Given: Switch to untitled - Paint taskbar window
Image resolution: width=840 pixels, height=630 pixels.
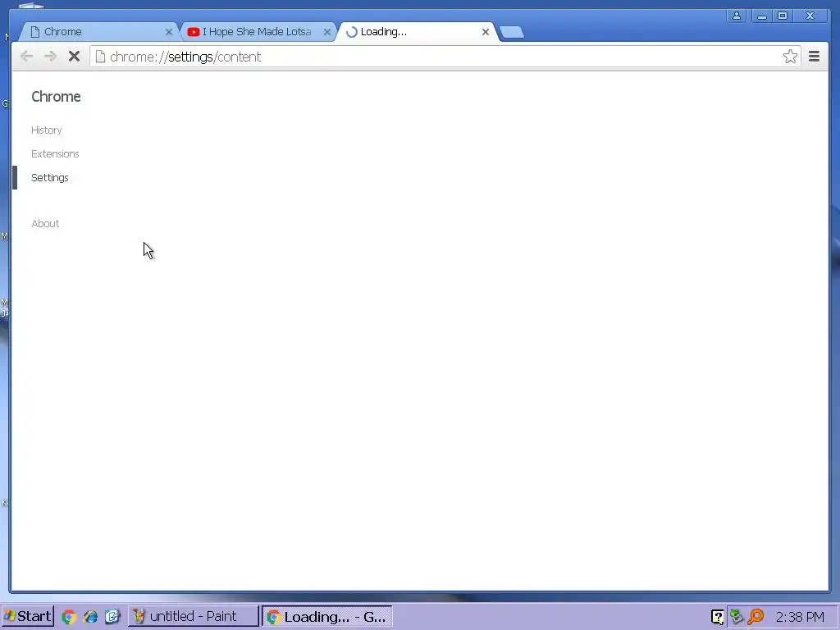Looking at the screenshot, I should pyautogui.click(x=194, y=617).
